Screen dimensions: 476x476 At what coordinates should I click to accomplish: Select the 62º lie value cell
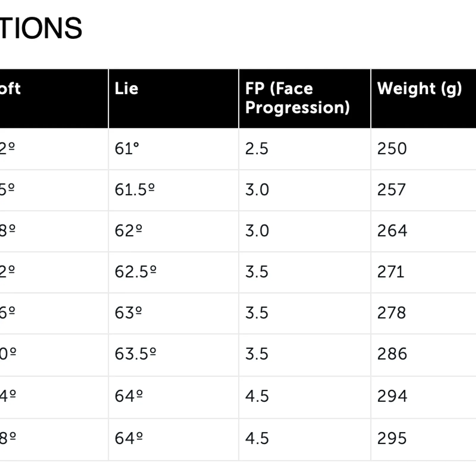[129, 231]
